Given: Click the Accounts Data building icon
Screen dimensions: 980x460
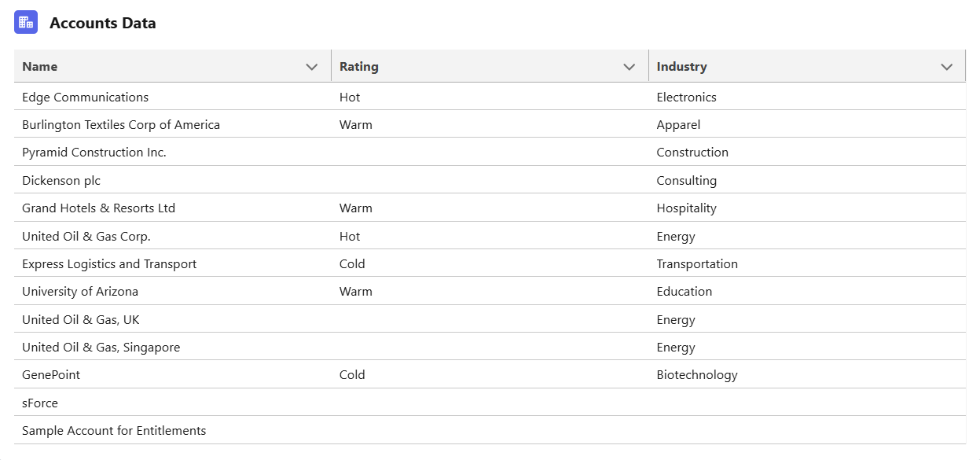Looking at the screenshot, I should pyautogui.click(x=26, y=22).
